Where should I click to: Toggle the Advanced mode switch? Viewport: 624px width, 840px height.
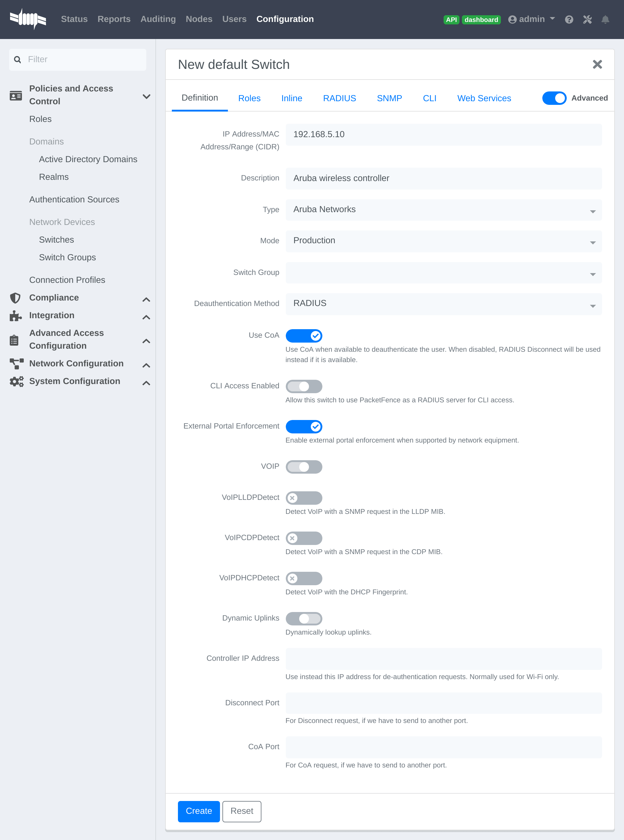(x=554, y=98)
